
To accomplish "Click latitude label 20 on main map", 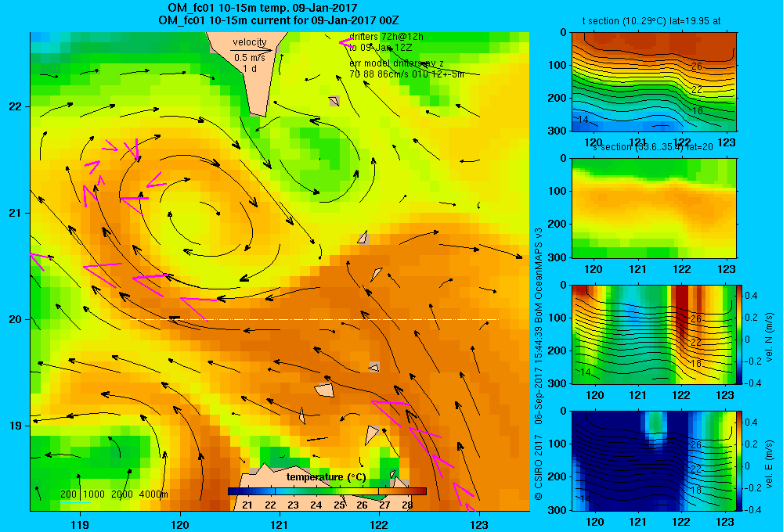I will click(16, 319).
